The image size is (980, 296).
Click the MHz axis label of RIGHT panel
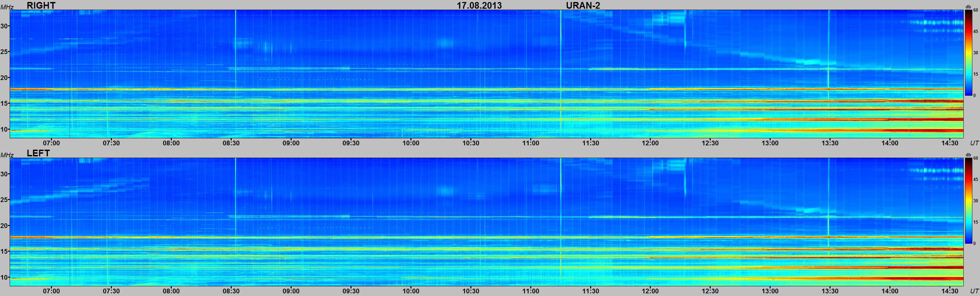(7, 7)
